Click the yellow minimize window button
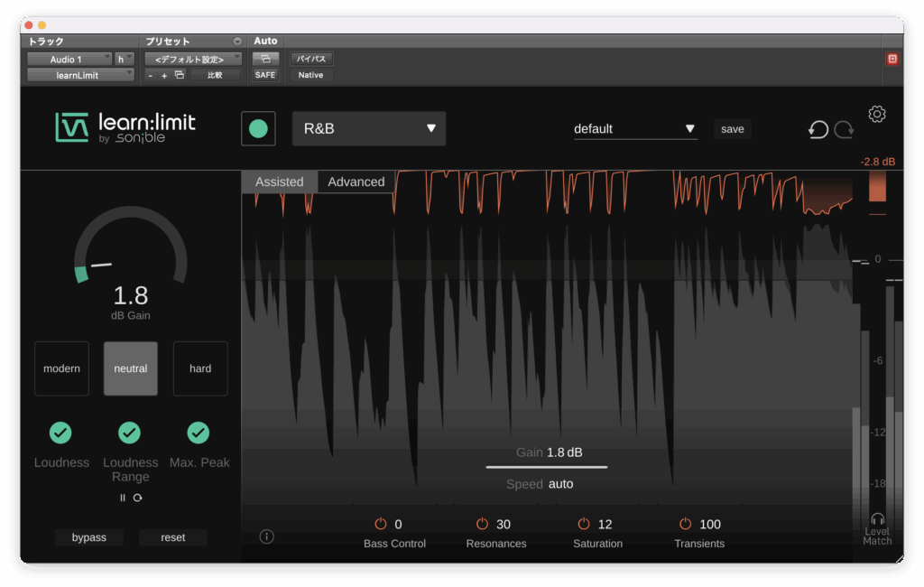This screenshot has height=587, width=924. [x=42, y=24]
